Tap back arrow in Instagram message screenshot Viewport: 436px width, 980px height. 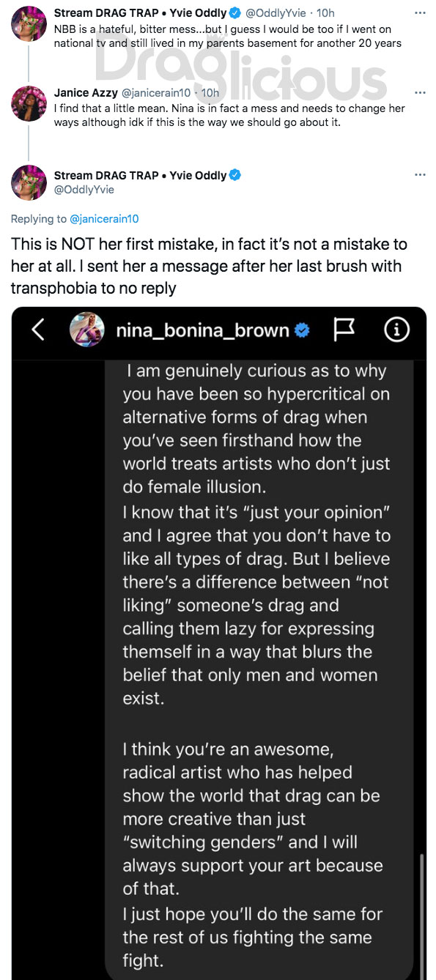click(x=39, y=330)
